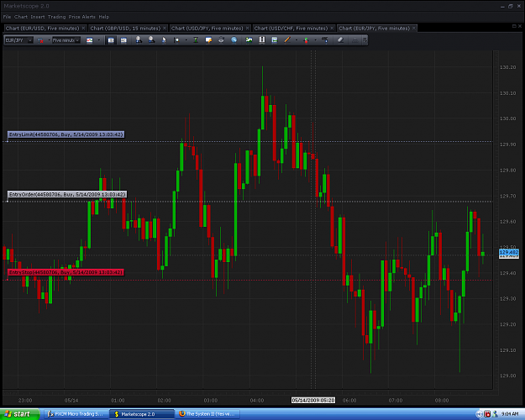The height and width of the screenshot is (420, 525).
Task: Expand the red-green indicator dropdown arrow
Action: click(x=315, y=40)
